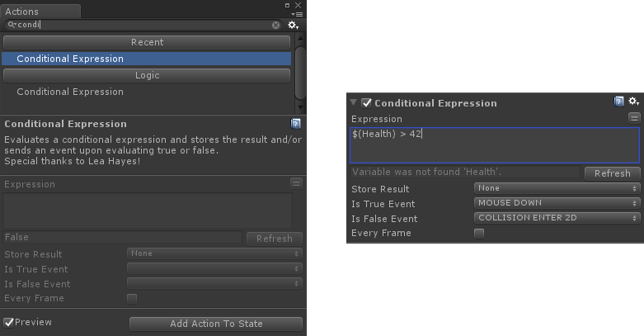Select Conditional Expression under Logic category
The height and width of the screenshot is (336, 644).
click(70, 92)
